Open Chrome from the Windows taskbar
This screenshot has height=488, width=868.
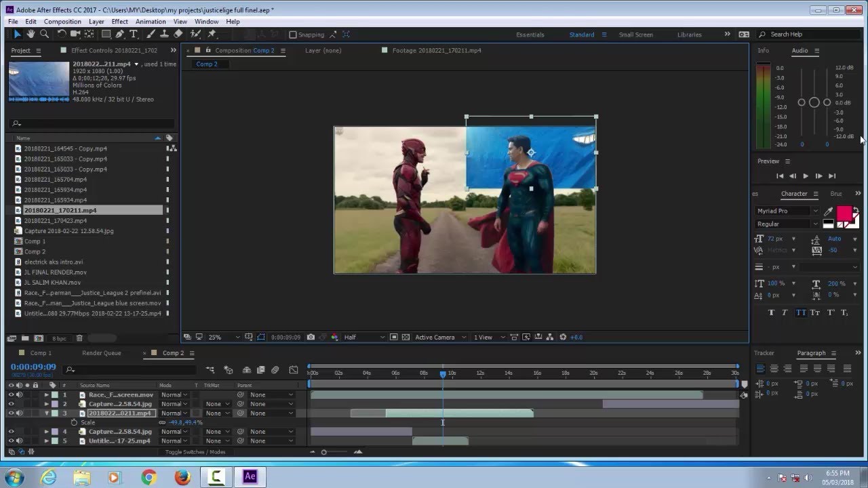point(149,477)
